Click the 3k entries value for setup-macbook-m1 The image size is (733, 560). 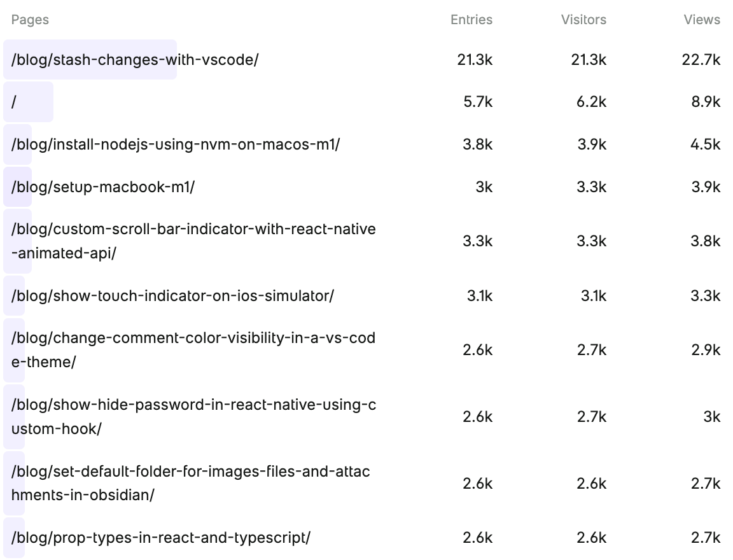tap(484, 187)
